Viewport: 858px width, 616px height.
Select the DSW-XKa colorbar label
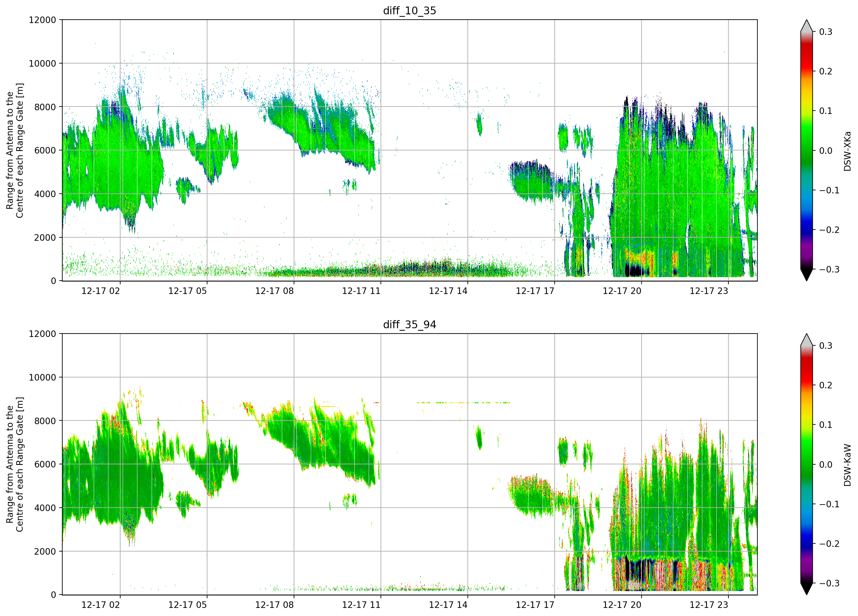tap(847, 151)
